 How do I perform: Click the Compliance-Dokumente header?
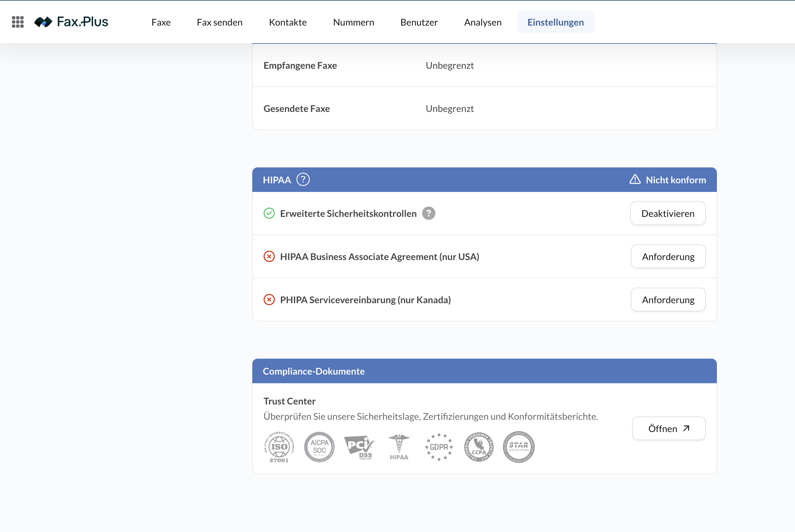(314, 371)
